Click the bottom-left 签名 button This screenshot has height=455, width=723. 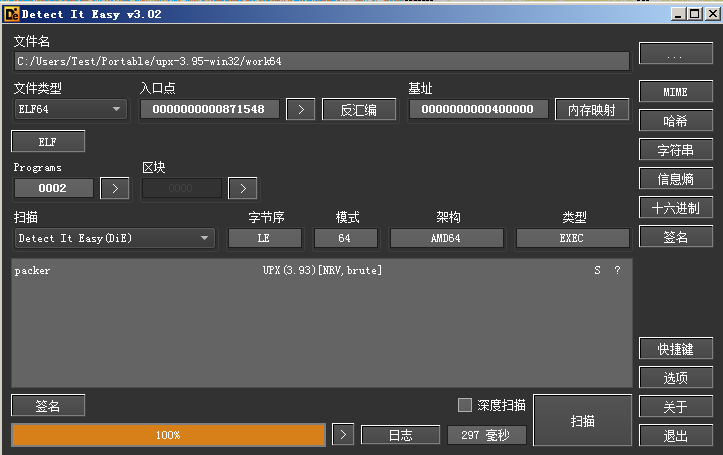(x=48, y=406)
